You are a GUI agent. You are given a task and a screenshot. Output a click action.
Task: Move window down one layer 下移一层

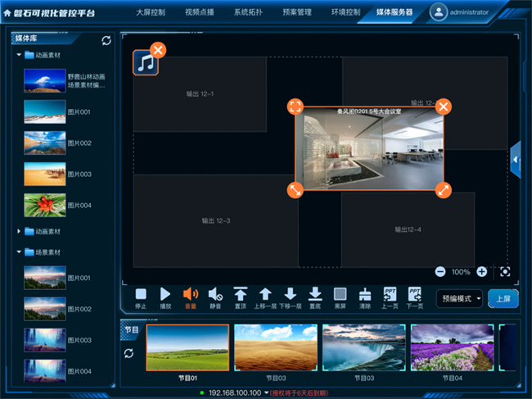pyautogui.click(x=290, y=298)
